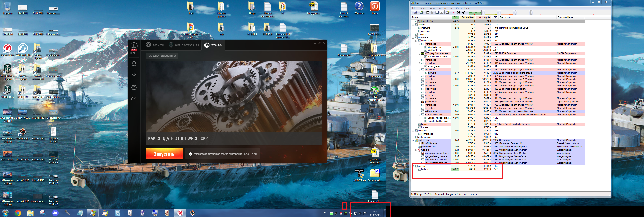Open downloads icon in Game Center sidebar
Screen dimensions: 644x217
click(x=134, y=75)
